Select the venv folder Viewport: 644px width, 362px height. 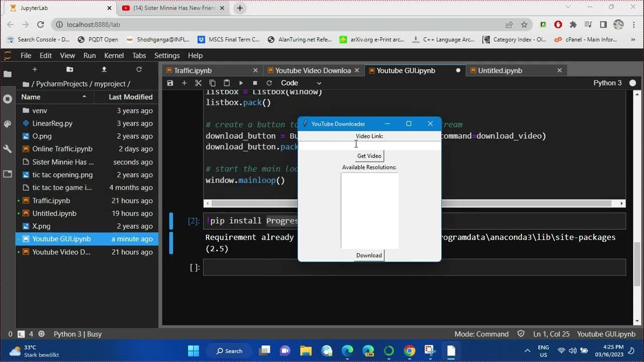click(x=87, y=111)
